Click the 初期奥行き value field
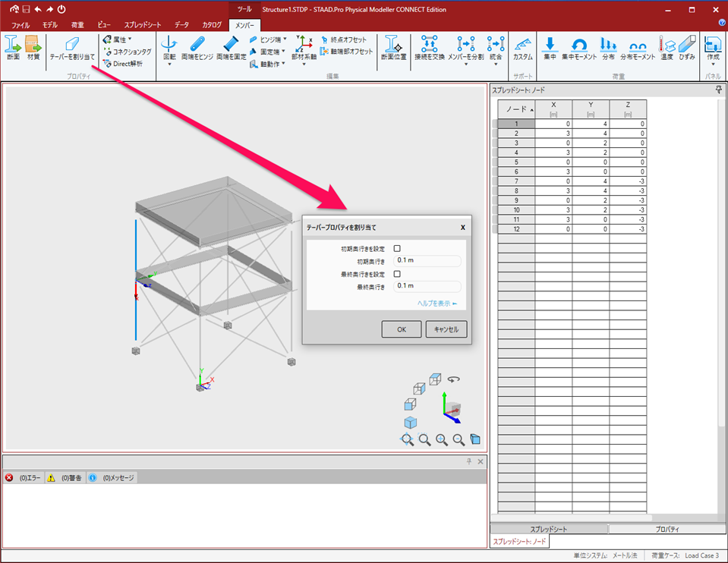The width and height of the screenshot is (728, 563). pyautogui.click(x=427, y=260)
